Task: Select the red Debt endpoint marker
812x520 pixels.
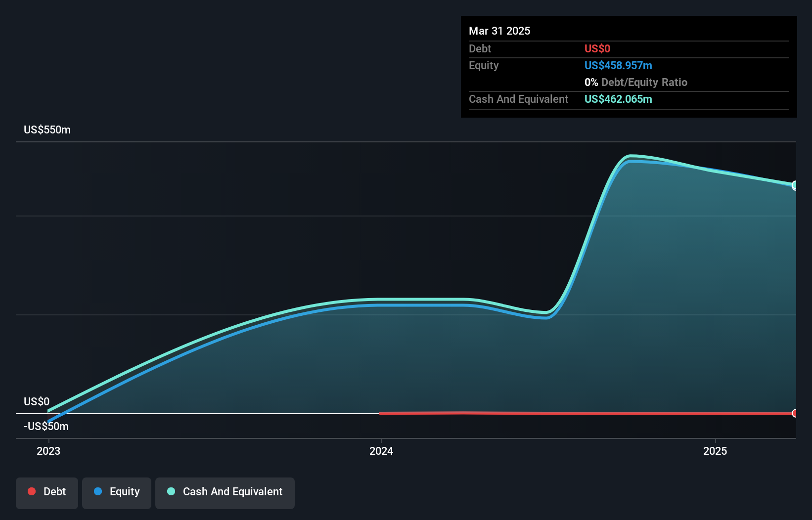Action: (x=795, y=413)
